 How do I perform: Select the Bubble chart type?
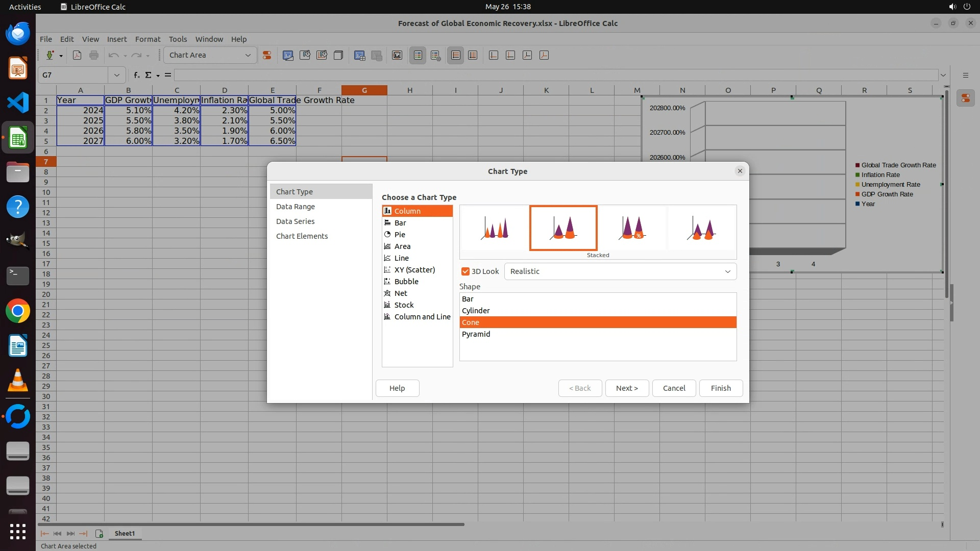coord(406,282)
